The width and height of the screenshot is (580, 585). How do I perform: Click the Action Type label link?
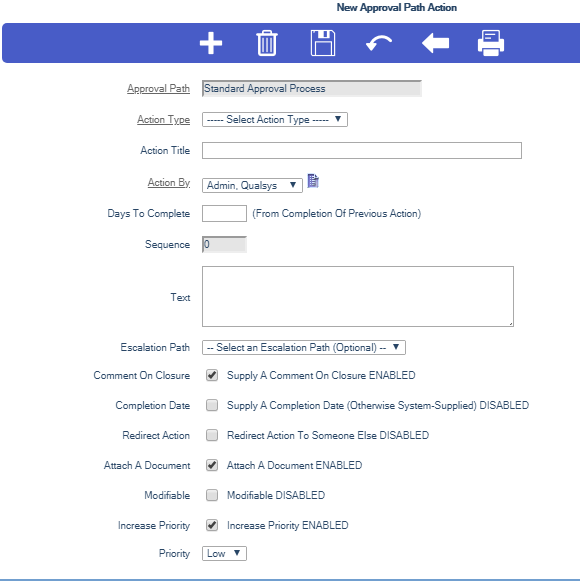pos(163,119)
